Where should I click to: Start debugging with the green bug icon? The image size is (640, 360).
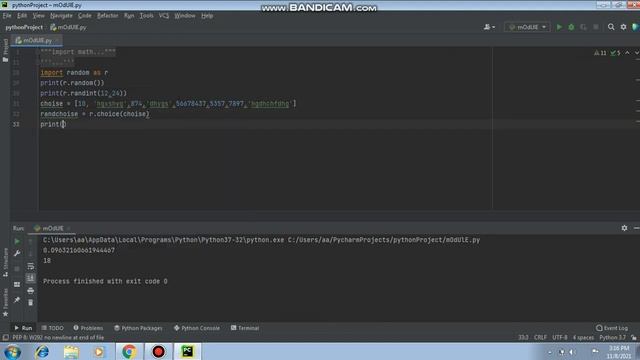click(x=571, y=27)
